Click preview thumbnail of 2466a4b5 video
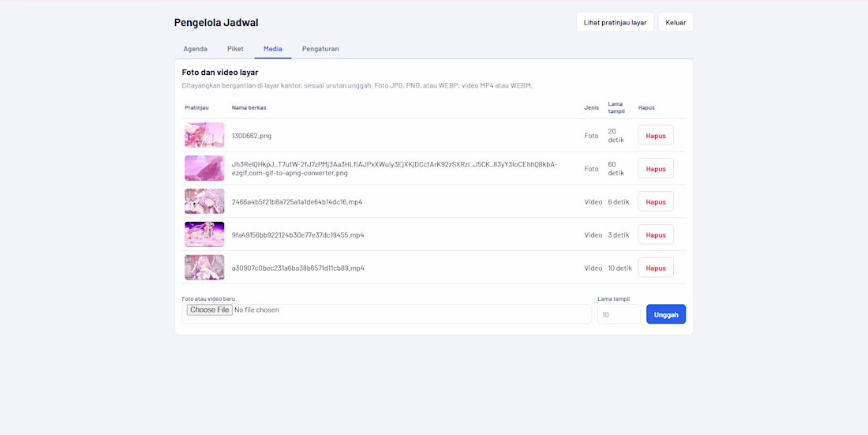 [204, 201]
